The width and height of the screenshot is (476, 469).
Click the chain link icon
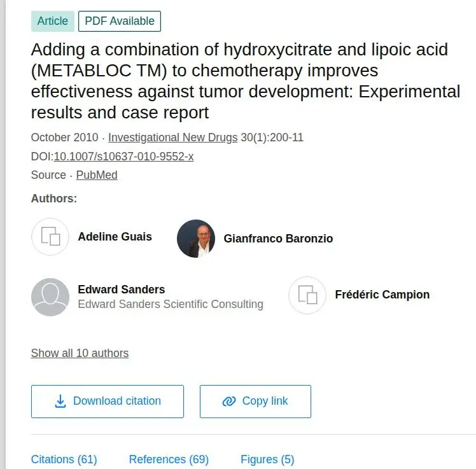tap(229, 402)
